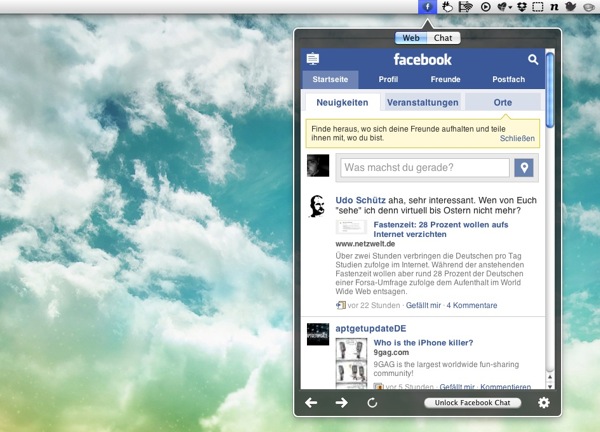
Task: Click the Unlock Facebook Chat button
Action: [x=473, y=403]
